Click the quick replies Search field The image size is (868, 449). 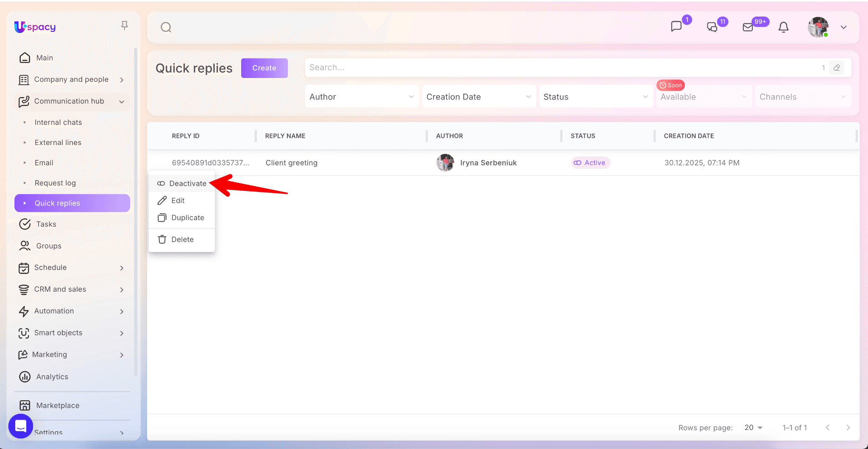tap(559, 68)
